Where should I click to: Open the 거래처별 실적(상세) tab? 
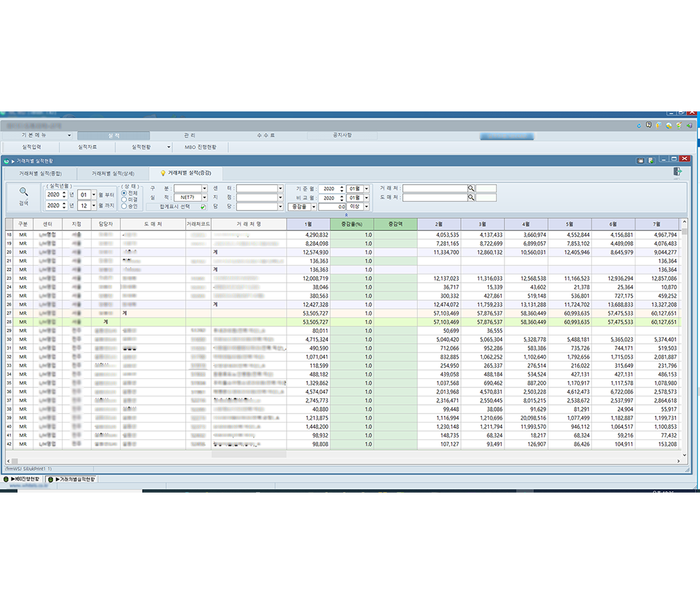point(113,173)
